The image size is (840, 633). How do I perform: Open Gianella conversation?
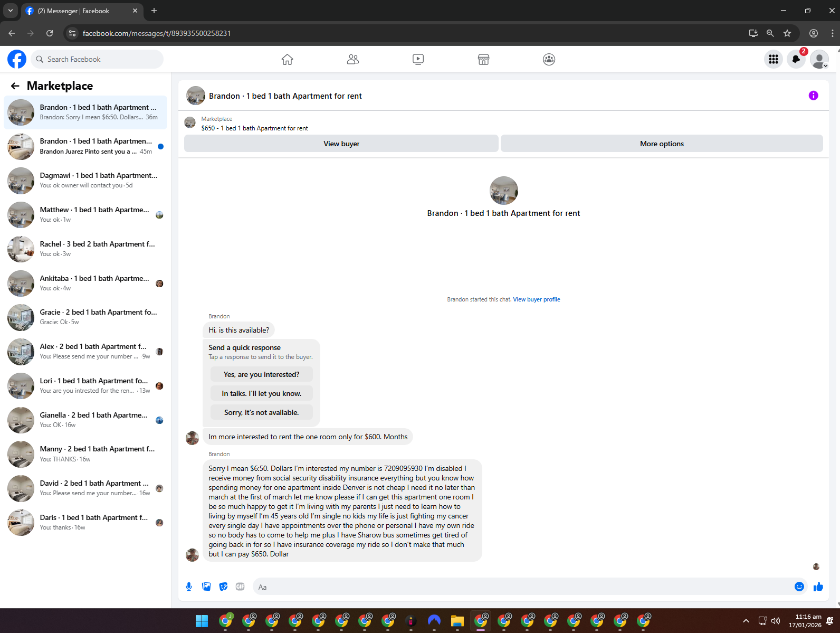tap(85, 420)
